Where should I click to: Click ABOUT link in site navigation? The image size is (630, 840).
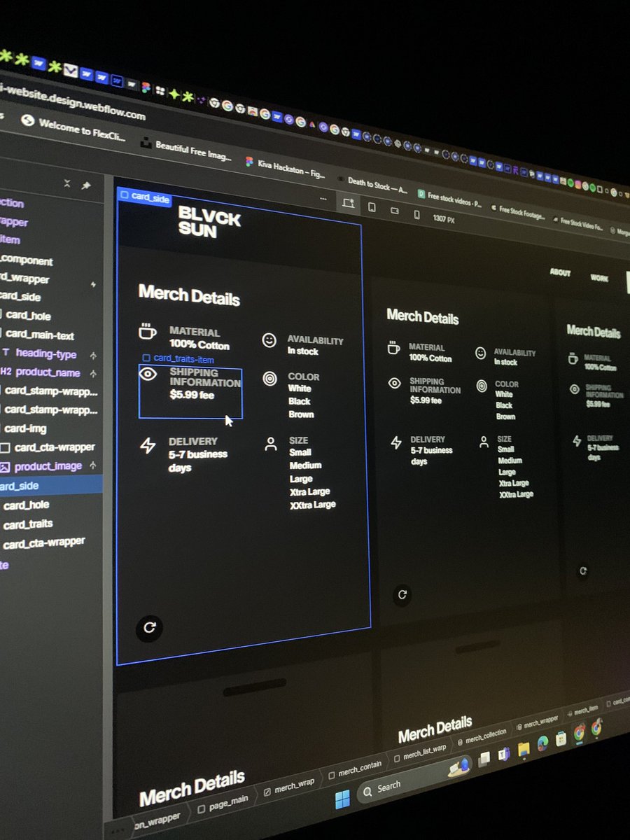pos(560,273)
